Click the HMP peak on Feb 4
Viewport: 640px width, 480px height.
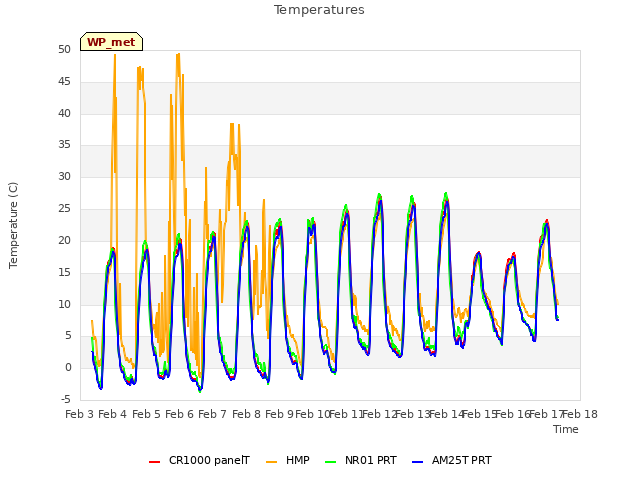(x=115, y=55)
